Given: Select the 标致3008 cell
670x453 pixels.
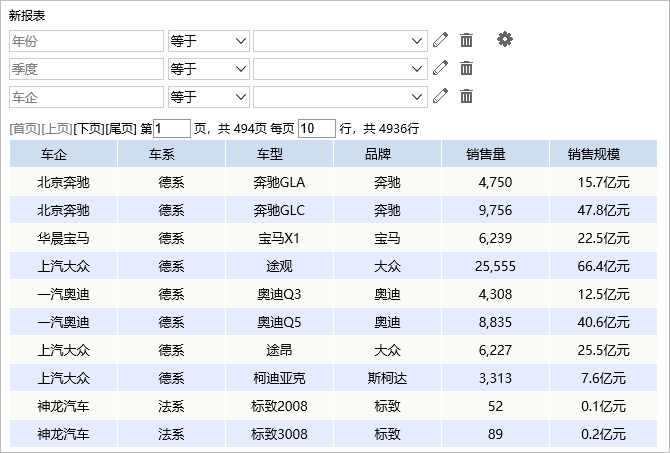Looking at the screenshot, I should point(279,434).
